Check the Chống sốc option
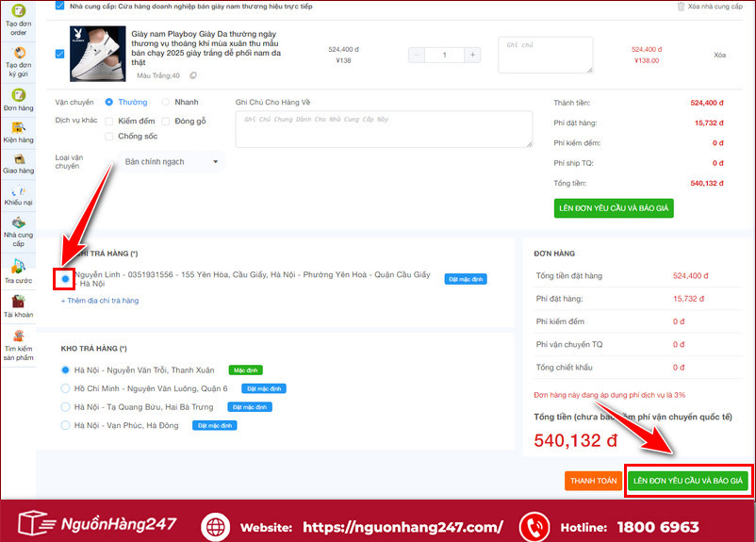 point(109,137)
